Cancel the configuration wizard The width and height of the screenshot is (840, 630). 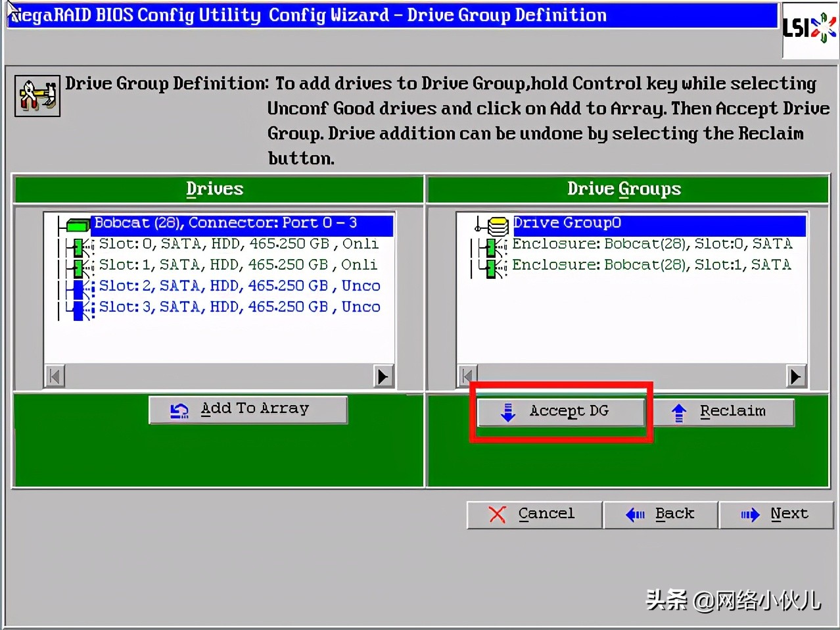[534, 514]
